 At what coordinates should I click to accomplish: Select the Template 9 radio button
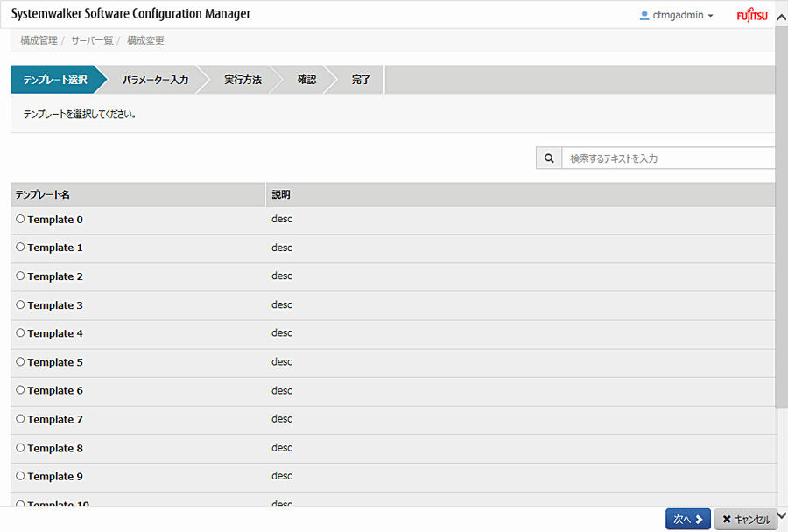tap(20, 476)
